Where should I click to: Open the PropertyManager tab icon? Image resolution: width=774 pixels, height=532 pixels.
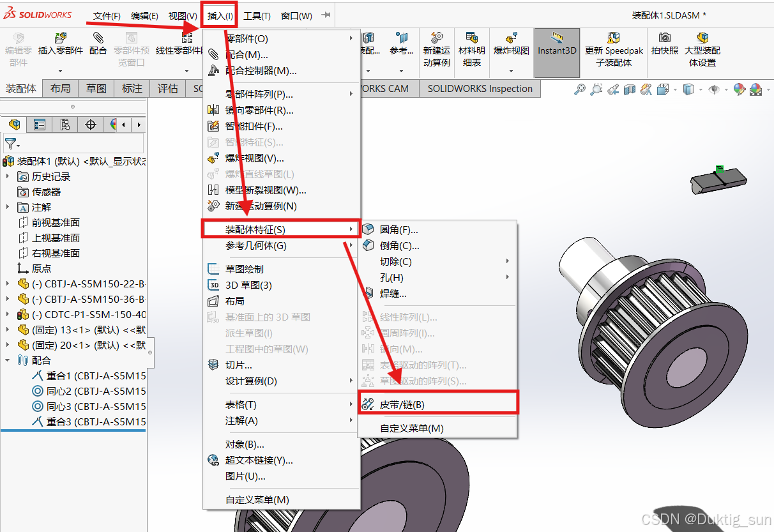click(40, 125)
